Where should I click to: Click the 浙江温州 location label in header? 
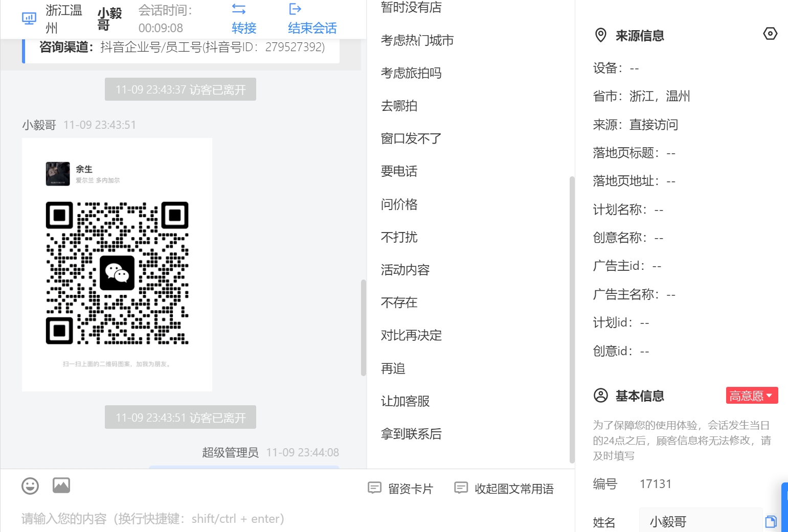tap(64, 19)
